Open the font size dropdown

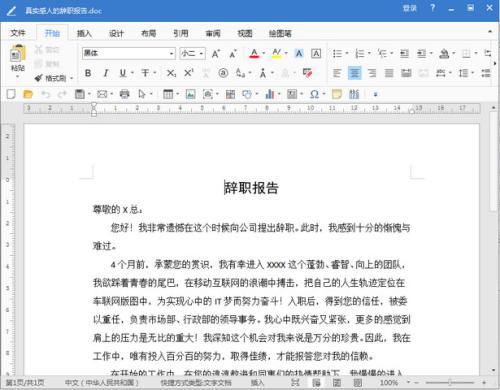[201, 53]
